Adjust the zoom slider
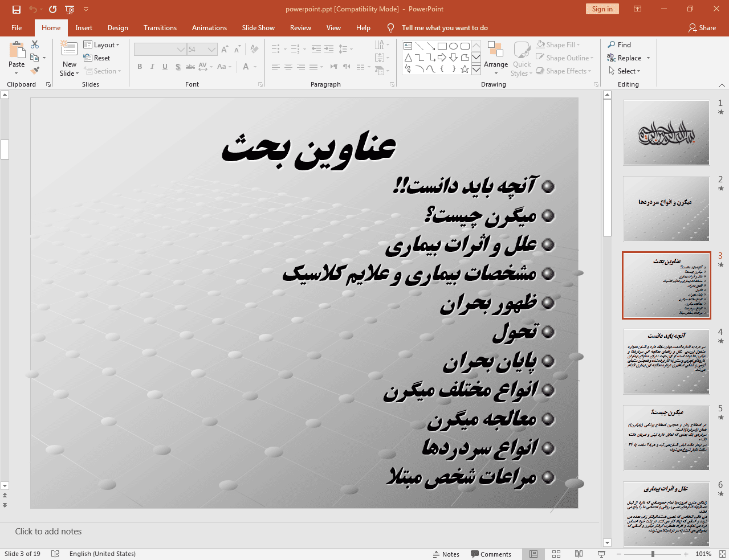Image resolution: width=729 pixels, height=560 pixels. pos(652,554)
